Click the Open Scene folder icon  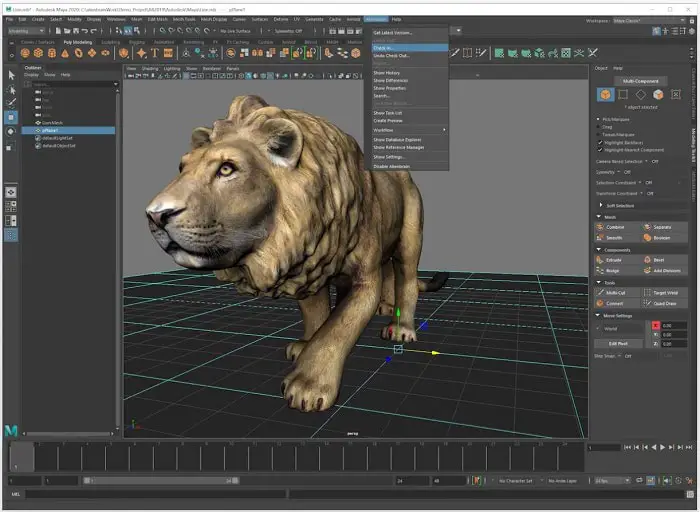tap(67, 31)
